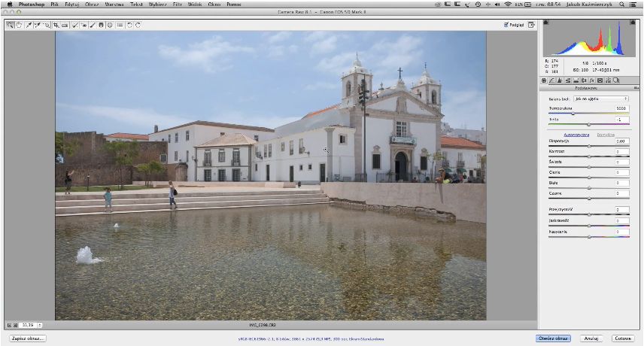Open workflow options link below the image
The image size is (644, 346).
click(311, 339)
